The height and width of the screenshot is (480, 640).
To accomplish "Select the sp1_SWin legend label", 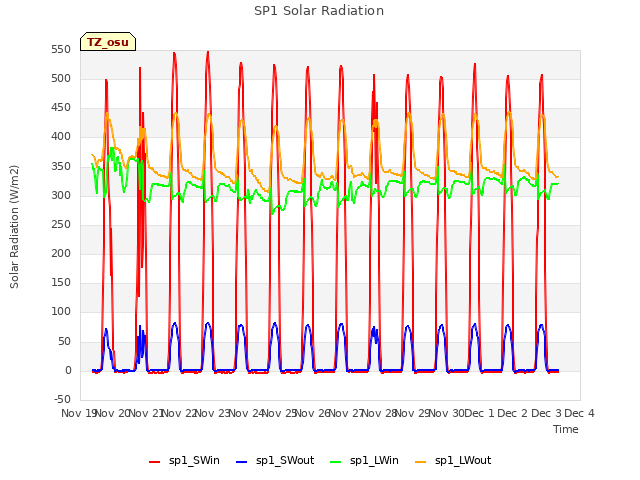I will [194, 461].
